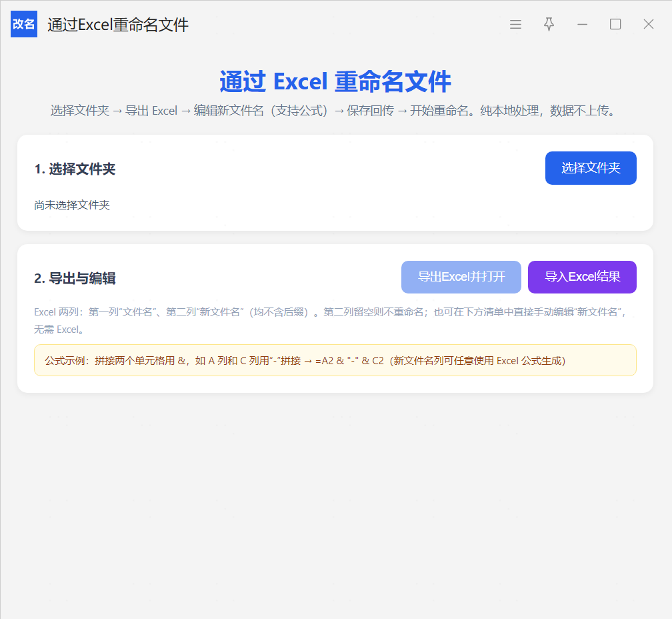
Task: Close the rename tool window
Action: tap(649, 25)
